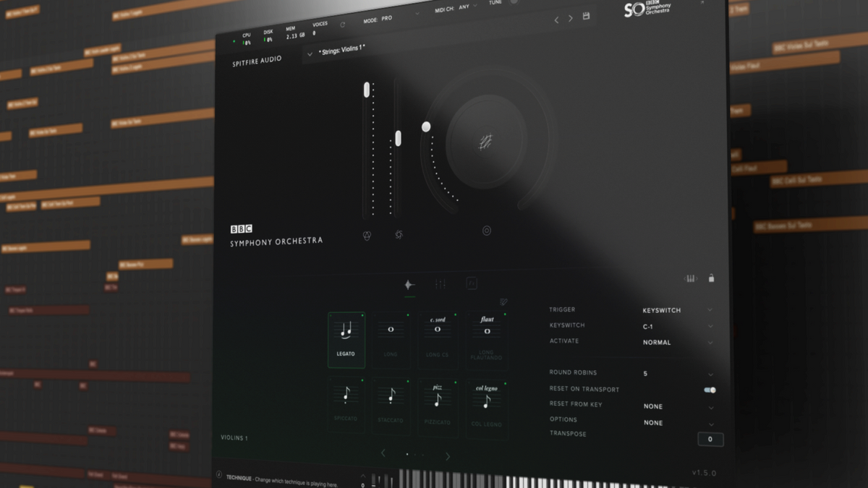Switch to the FX tab
This screenshot has width=868, height=488.
[x=472, y=284]
